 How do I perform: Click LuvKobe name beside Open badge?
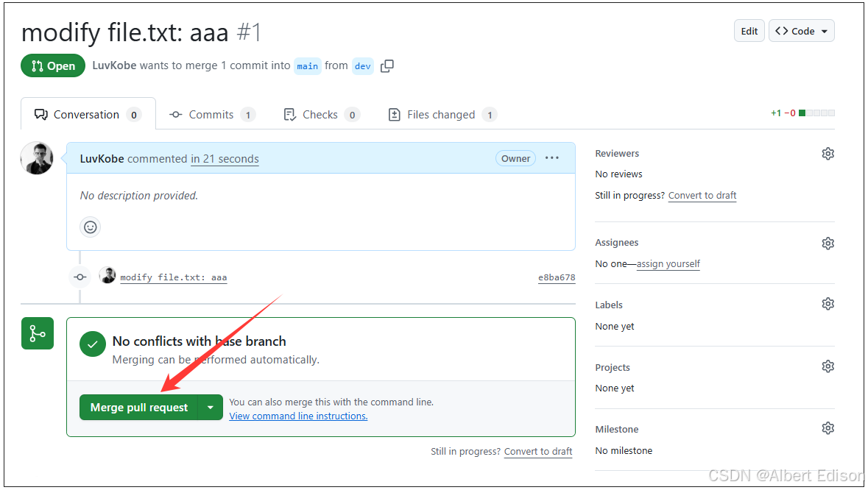[114, 65]
